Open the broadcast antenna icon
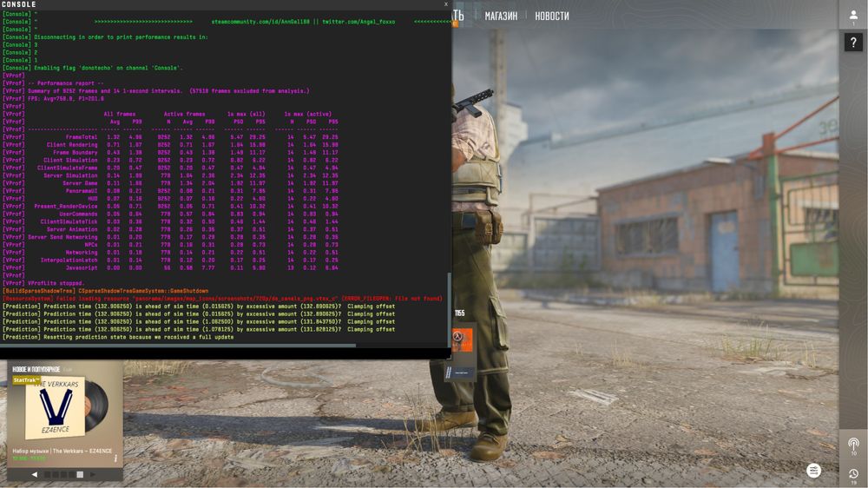 (x=853, y=444)
